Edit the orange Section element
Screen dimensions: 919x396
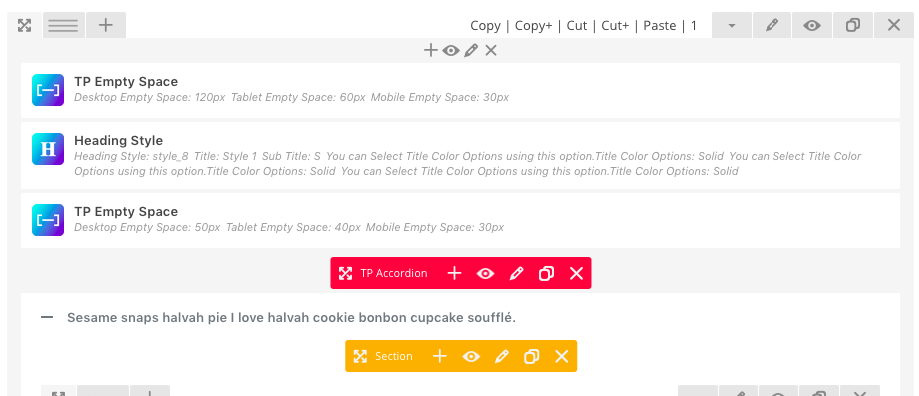501,356
